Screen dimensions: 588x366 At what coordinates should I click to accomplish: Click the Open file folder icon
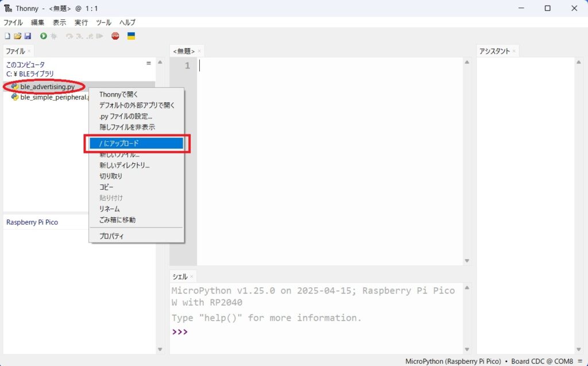tap(17, 36)
